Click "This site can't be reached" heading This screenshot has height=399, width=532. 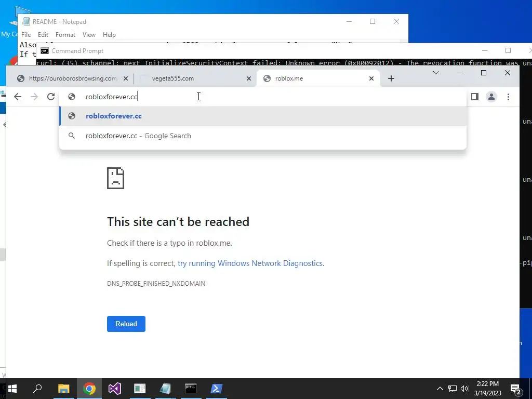[178, 221]
